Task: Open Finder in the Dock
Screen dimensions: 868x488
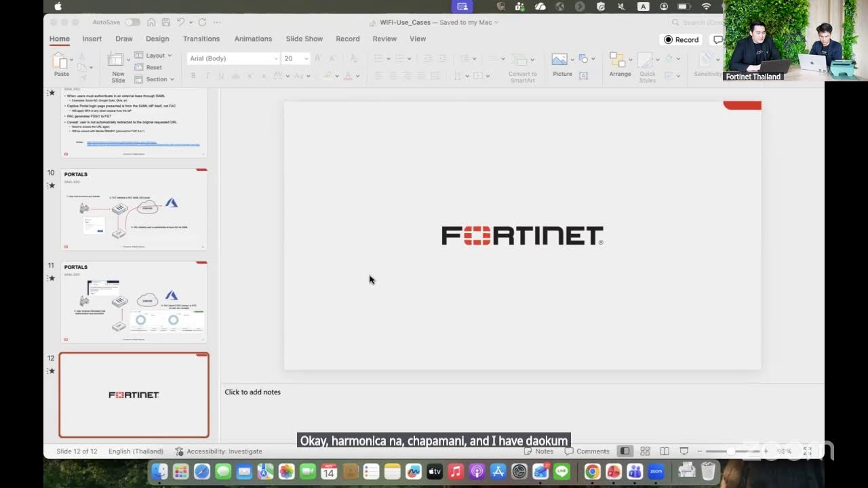Action: pyautogui.click(x=159, y=471)
